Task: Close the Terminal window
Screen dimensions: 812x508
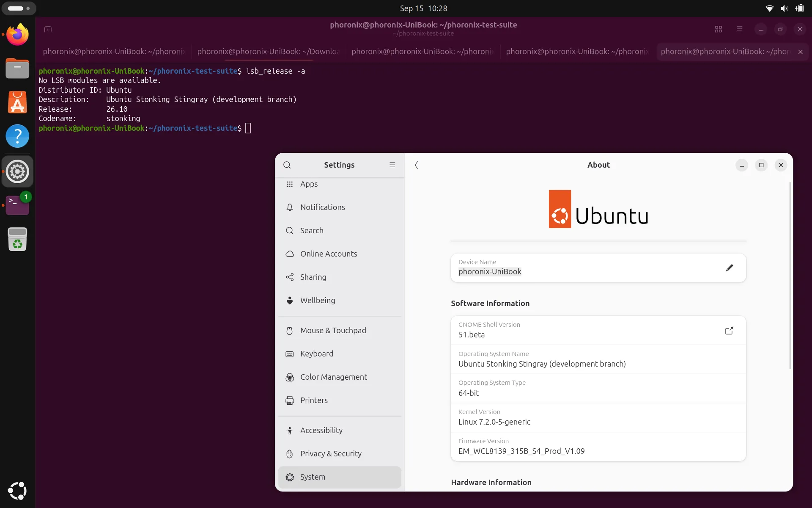Action: tap(800, 29)
